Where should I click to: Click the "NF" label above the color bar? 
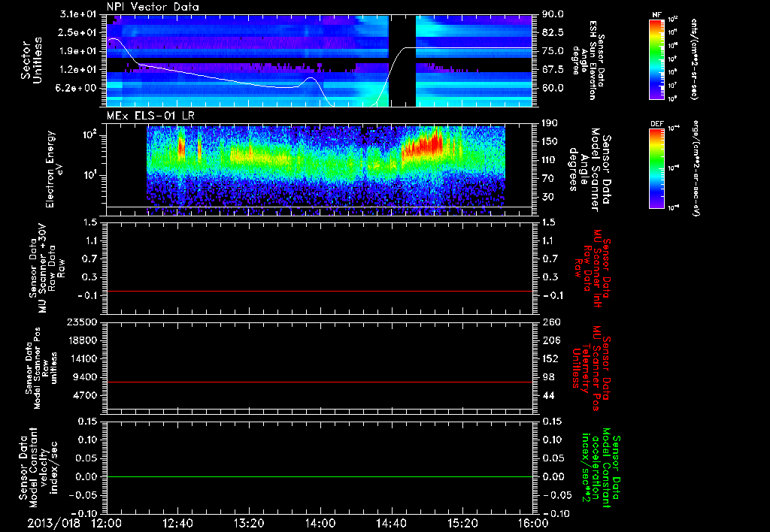[x=656, y=15]
